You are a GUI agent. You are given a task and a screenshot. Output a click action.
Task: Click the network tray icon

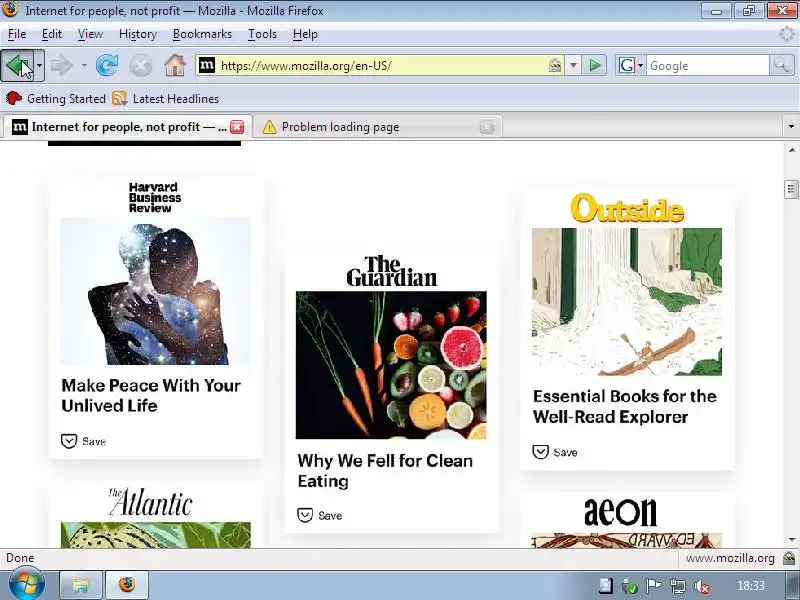(678, 586)
